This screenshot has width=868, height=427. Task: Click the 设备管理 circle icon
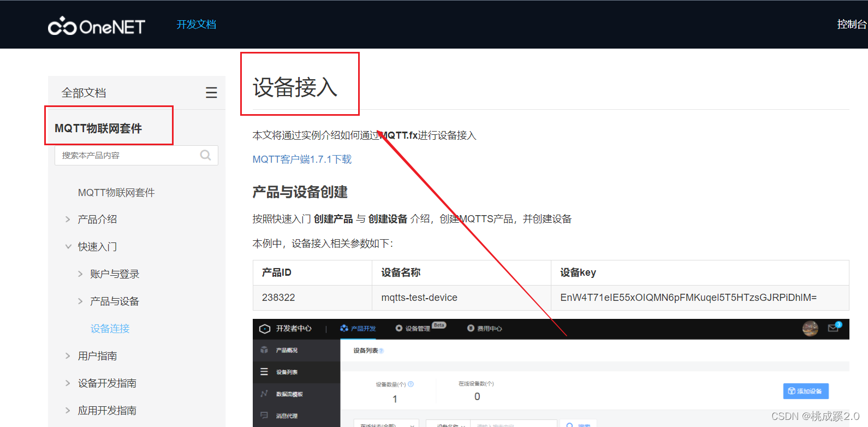[x=399, y=328]
